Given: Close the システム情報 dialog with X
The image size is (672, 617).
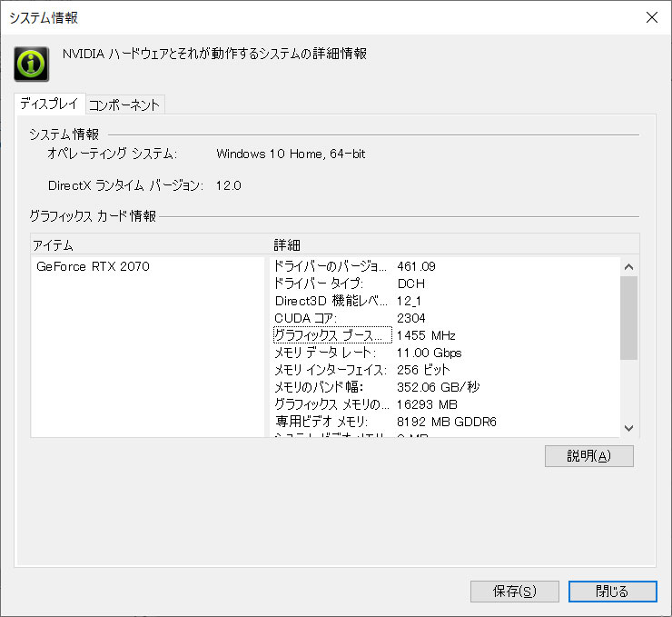Looking at the screenshot, I should click(x=652, y=17).
